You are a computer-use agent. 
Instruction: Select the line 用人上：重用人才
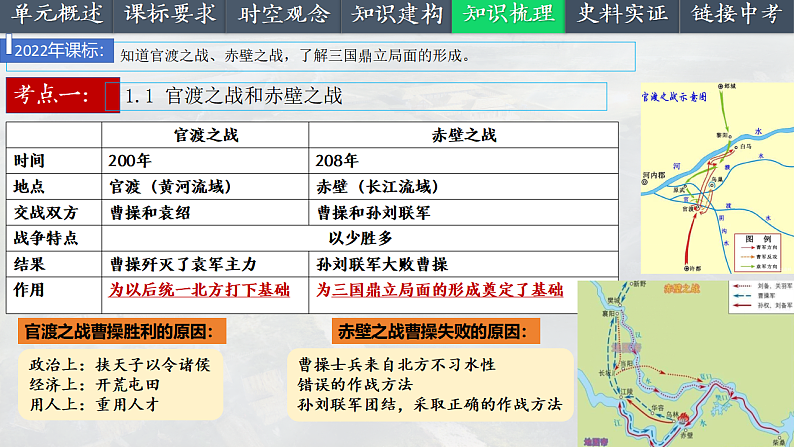94,404
